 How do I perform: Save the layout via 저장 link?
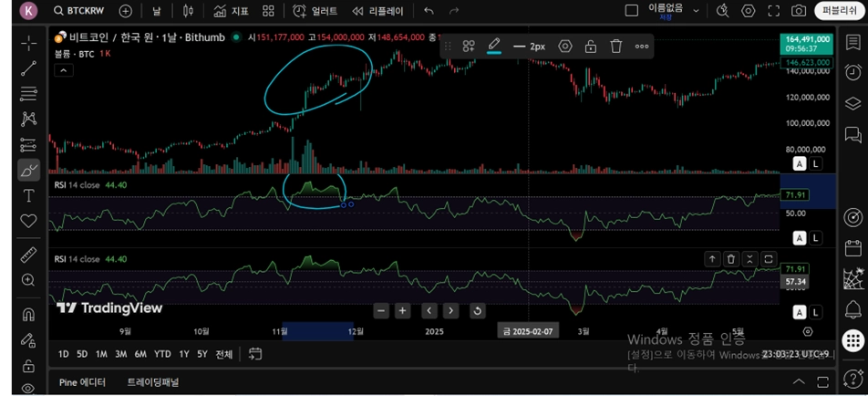pos(666,17)
